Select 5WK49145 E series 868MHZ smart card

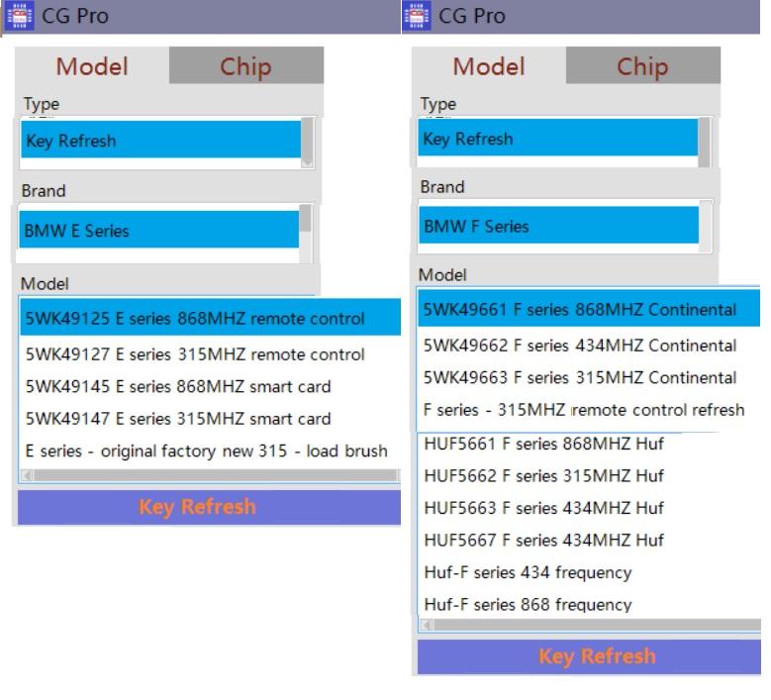[x=211, y=386]
